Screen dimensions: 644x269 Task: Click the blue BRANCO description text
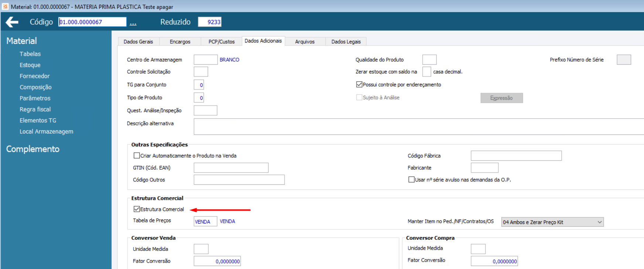(x=229, y=59)
